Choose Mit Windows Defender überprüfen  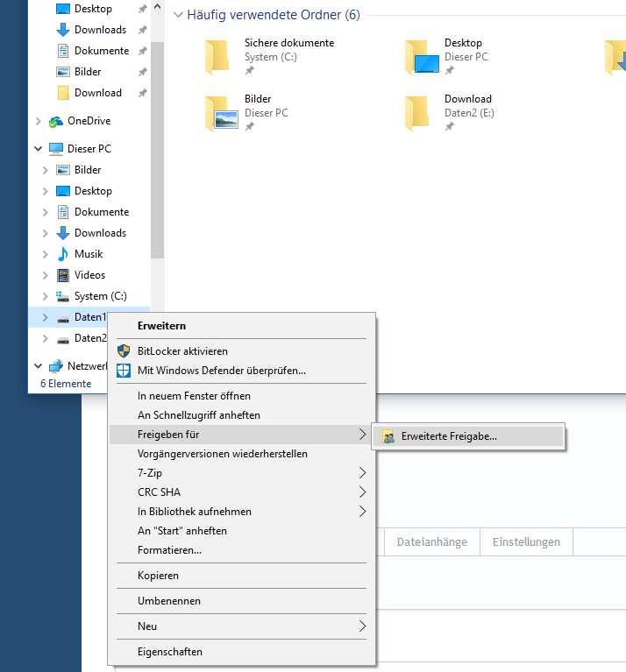click(x=242, y=371)
